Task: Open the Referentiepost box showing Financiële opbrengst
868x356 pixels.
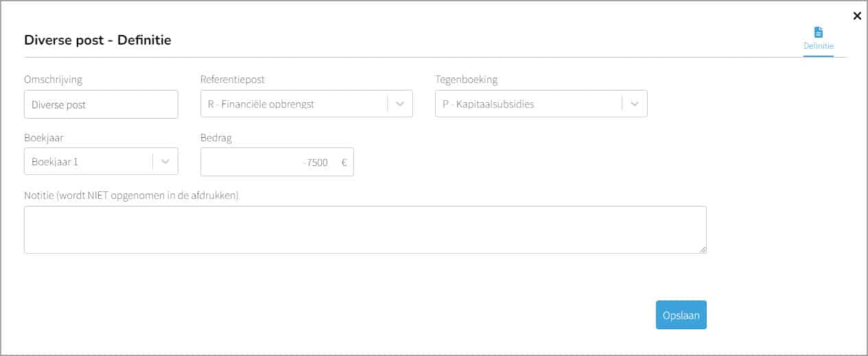Action: 306,104
